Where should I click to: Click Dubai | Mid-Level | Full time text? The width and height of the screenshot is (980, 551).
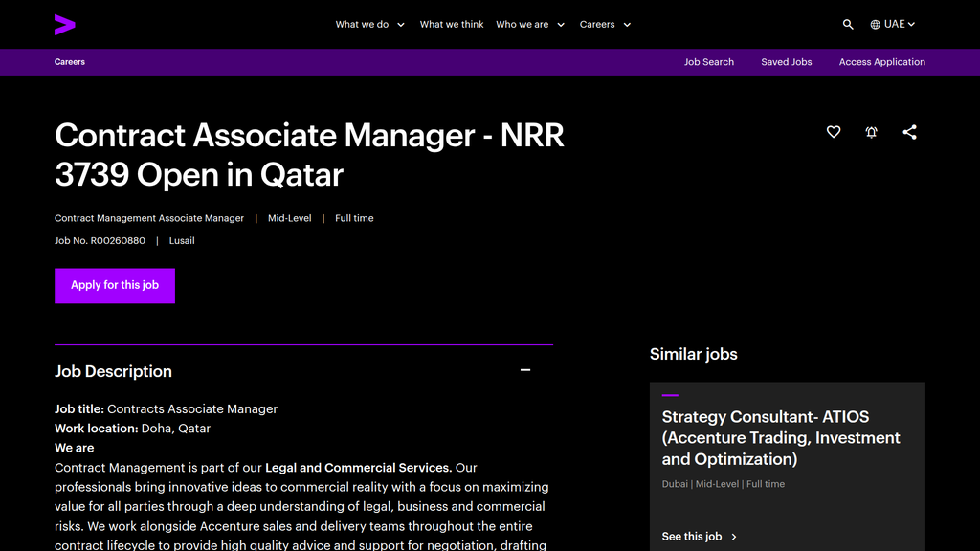(724, 484)
